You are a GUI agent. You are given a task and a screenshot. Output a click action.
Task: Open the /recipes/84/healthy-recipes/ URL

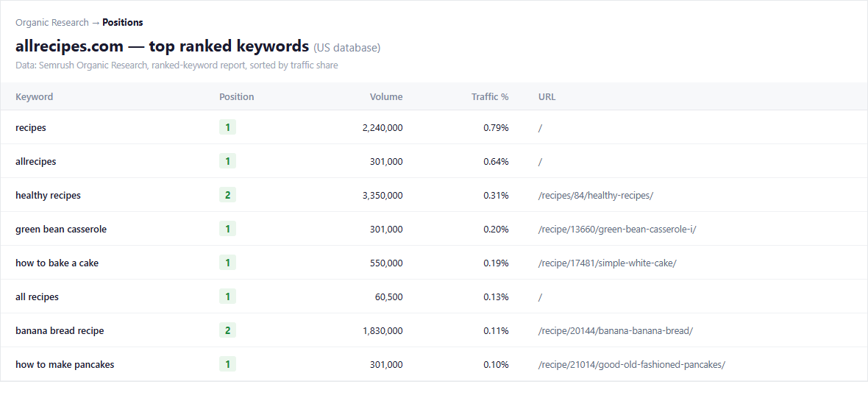click(x=596, y=196)
